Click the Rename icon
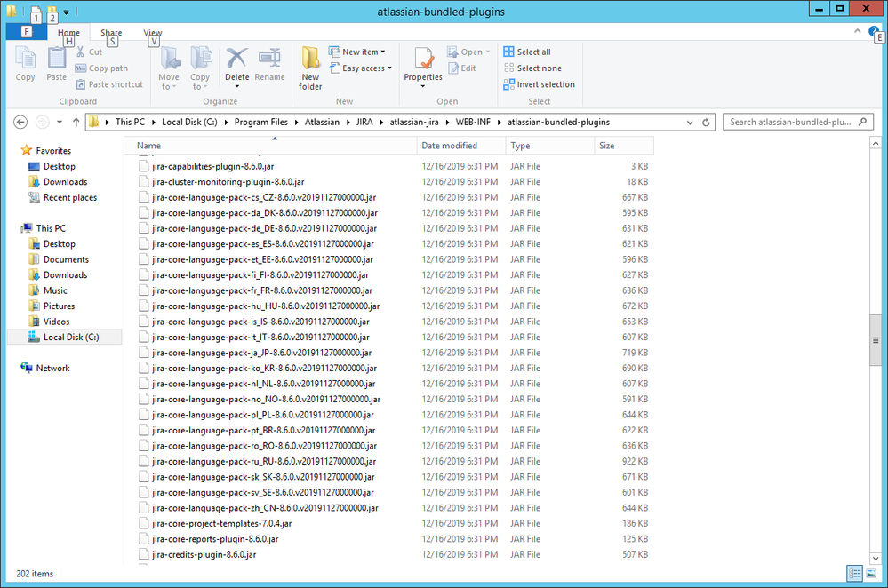 click(269, 64)
